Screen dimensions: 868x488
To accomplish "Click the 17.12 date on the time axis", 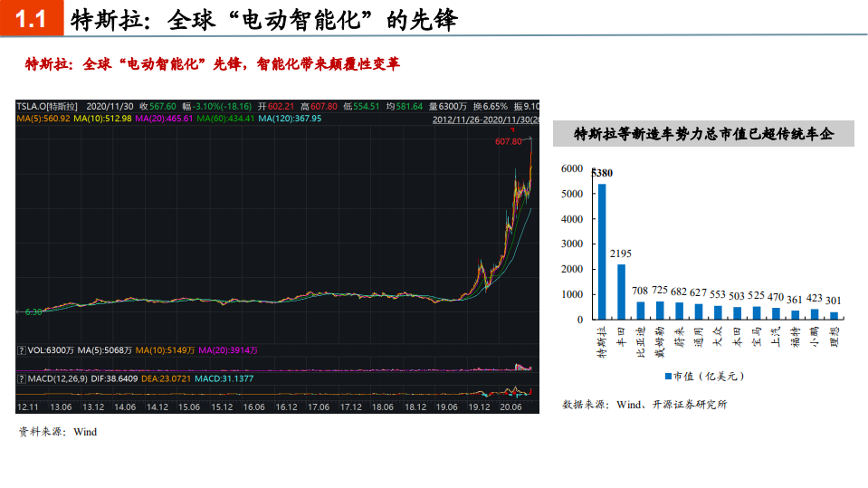I will (x=350, y=407).
